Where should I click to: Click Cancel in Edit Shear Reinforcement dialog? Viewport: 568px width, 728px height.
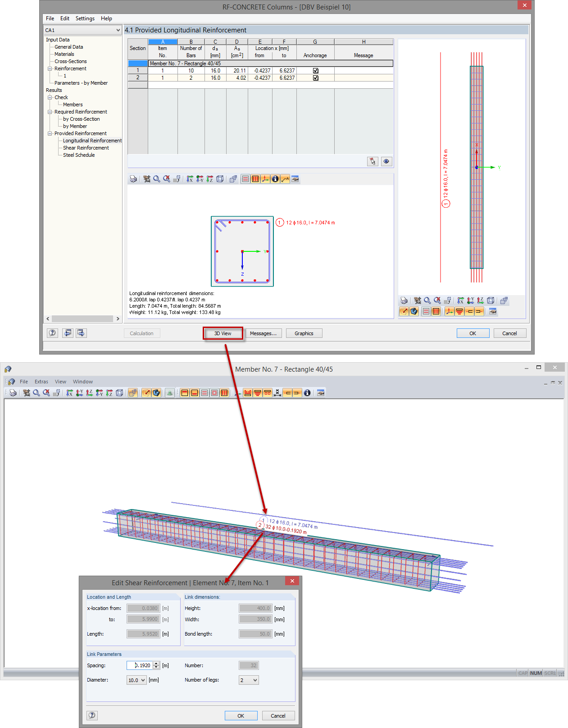278,716
